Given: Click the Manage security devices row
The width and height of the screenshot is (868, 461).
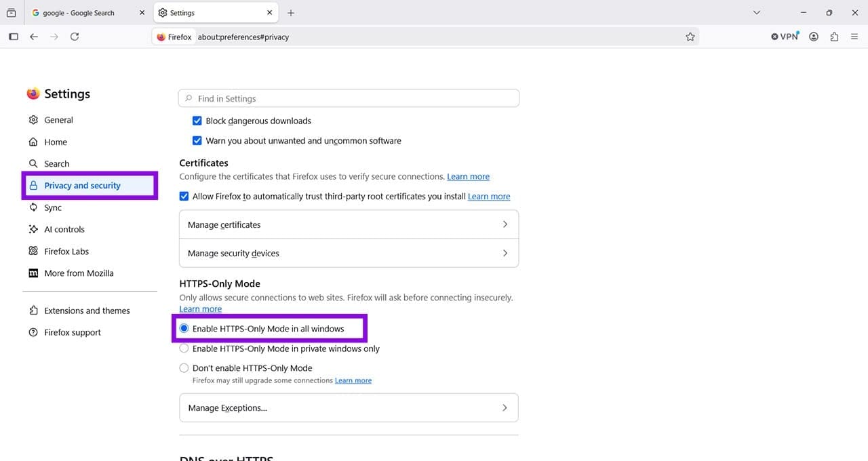Looking at the screenshot, I should click(x=349, y=253).
